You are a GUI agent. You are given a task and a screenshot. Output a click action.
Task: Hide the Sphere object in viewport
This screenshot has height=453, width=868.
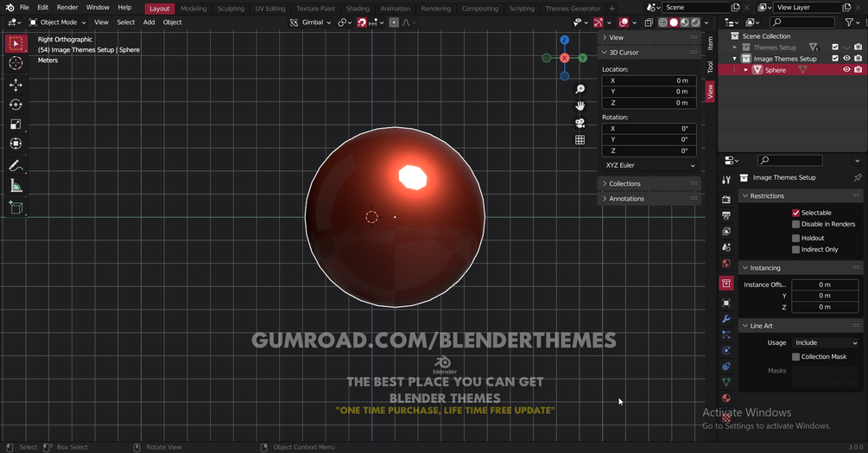pyautogui.click(x=846, y=70)
